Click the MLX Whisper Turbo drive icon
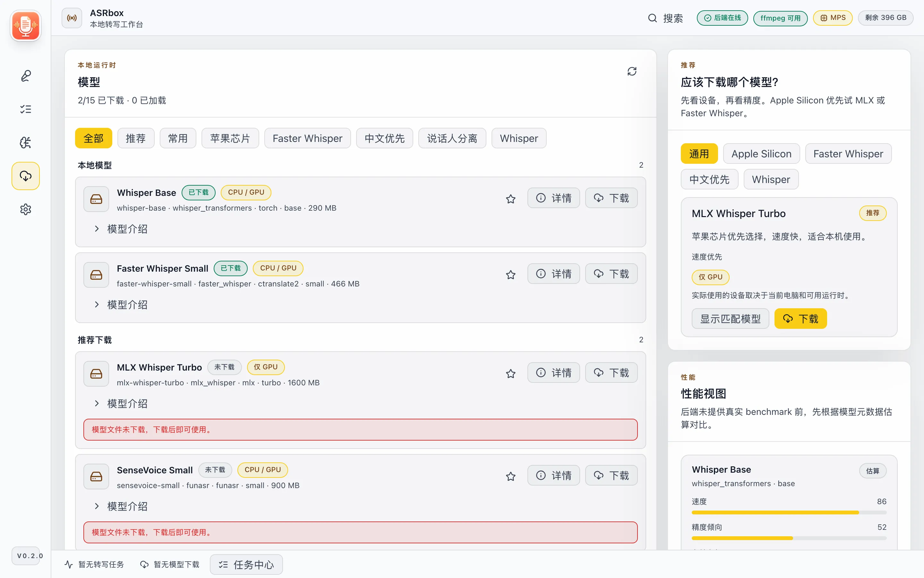This screenshot has width=924, height=578. pos(96,373)
